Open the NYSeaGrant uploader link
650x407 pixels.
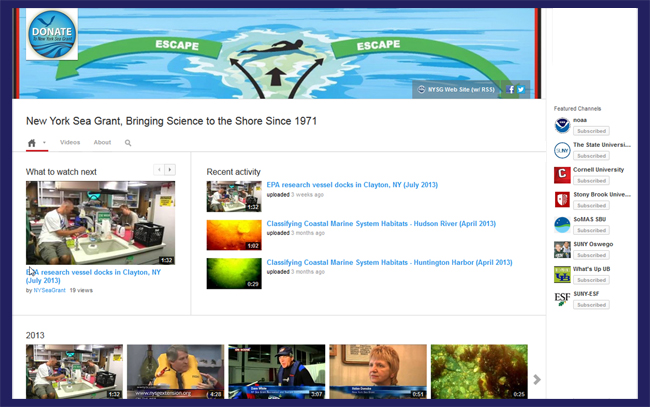49,290
